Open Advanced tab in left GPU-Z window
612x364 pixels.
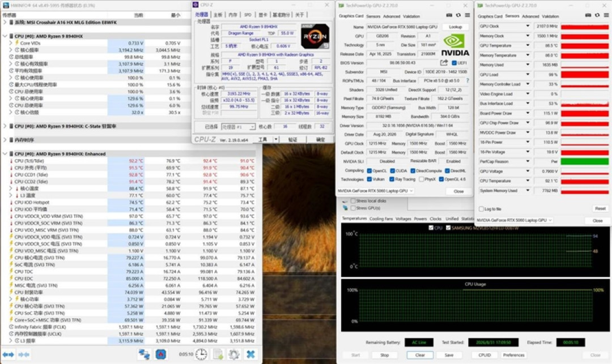392,16
